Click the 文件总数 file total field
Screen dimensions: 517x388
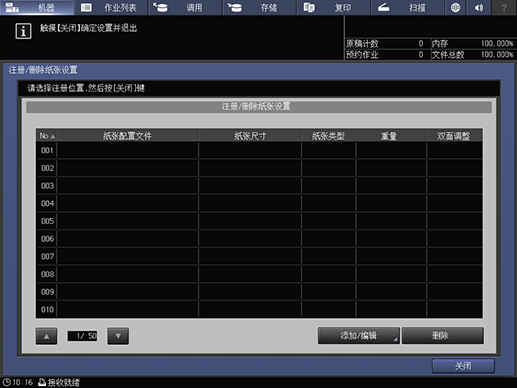pos(473,55)
